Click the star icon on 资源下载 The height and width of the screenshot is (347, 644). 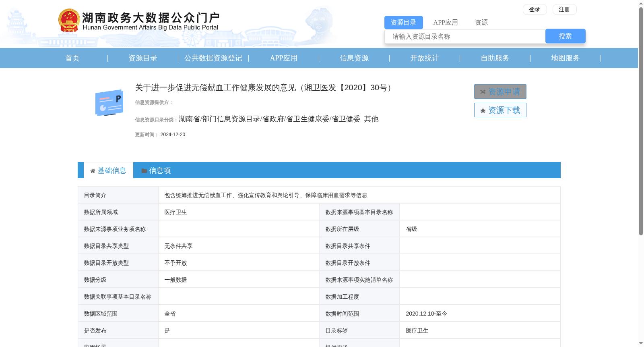coord(483,110)
